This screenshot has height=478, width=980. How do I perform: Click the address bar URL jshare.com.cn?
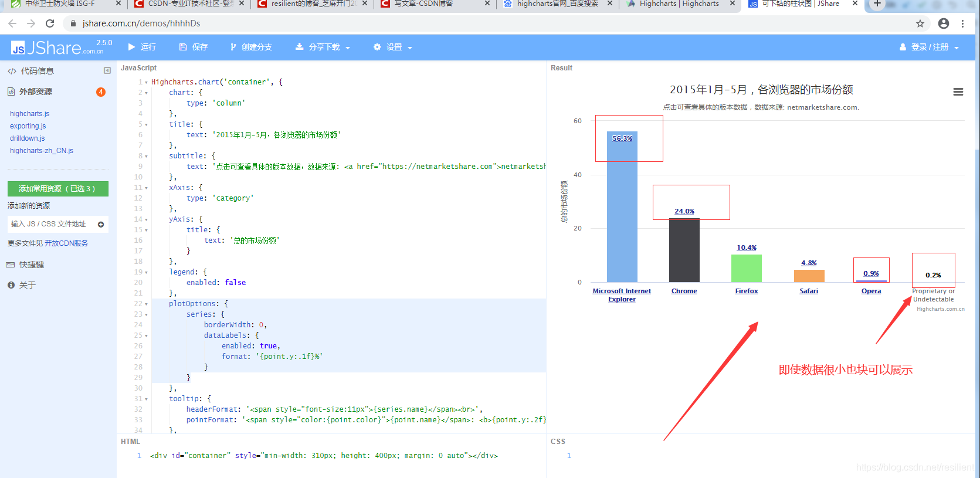(x=141, y=23)
